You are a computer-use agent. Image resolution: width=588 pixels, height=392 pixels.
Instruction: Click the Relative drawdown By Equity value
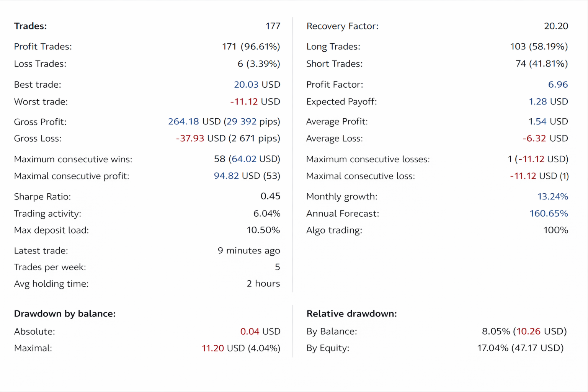(520, 348)
